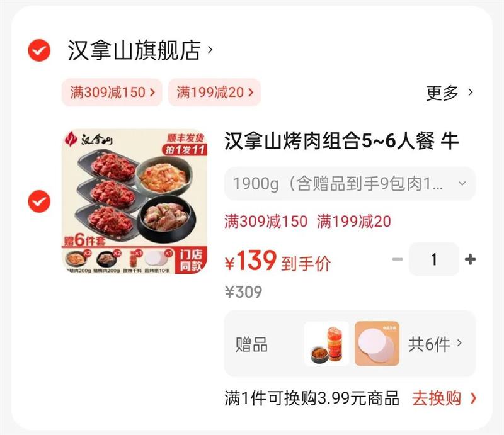View the barbecue paper gift thumbnail
The height and width of the screenshot is (435, 504).
[x=377, y=344]
